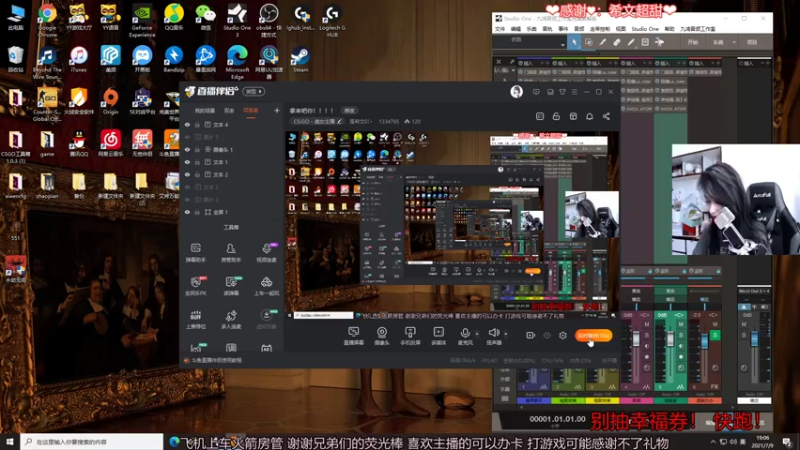Open the 乐曲 dropdown arrow in Studio One

[734, 42]
